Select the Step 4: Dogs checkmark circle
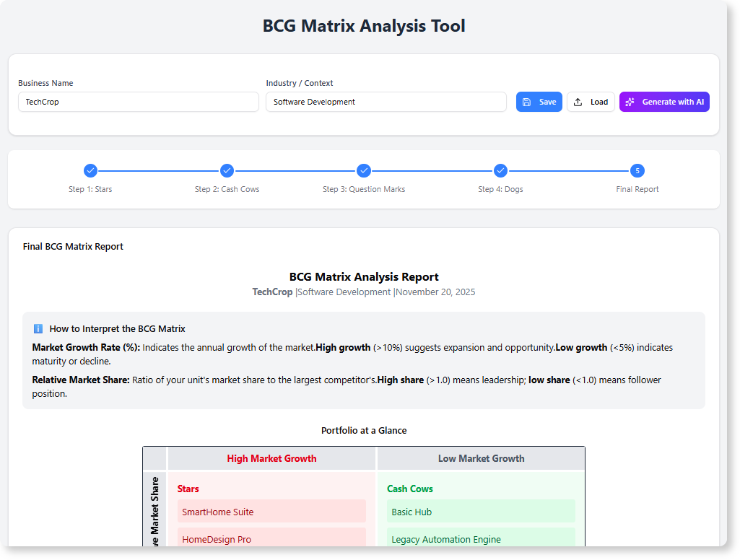 click(500, 171)
